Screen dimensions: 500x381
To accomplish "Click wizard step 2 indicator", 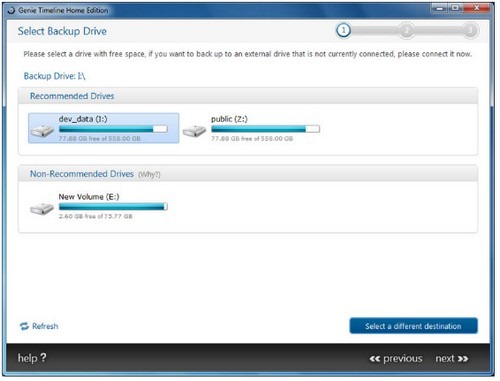I will (x=406, y=30).
